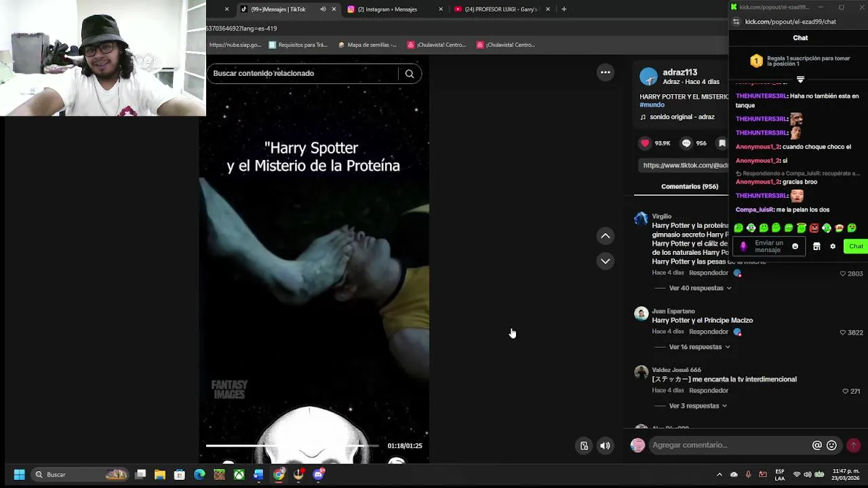Like Virgilio's comment with 2803 likes
This screenshot has width=868, height=488.
click(843, 274)
